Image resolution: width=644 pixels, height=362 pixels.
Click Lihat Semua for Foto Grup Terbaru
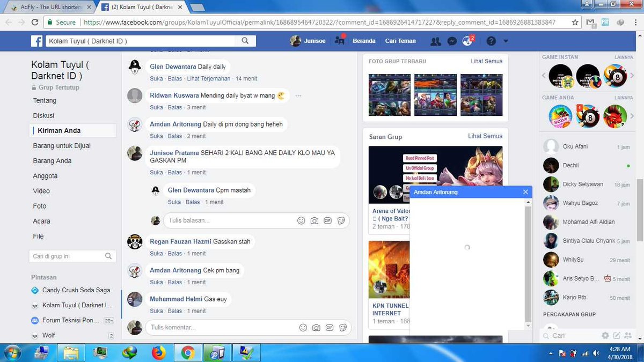click(486, 61)
